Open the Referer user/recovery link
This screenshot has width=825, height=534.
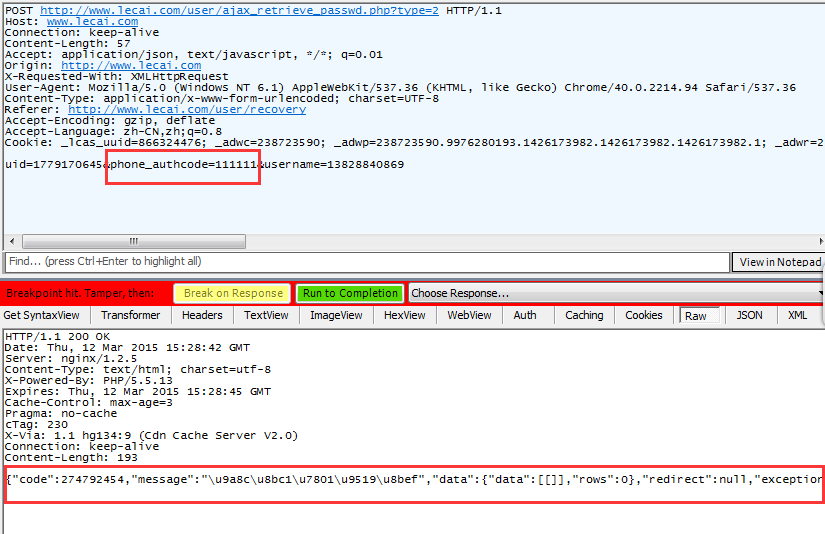(x=187, y=109)
